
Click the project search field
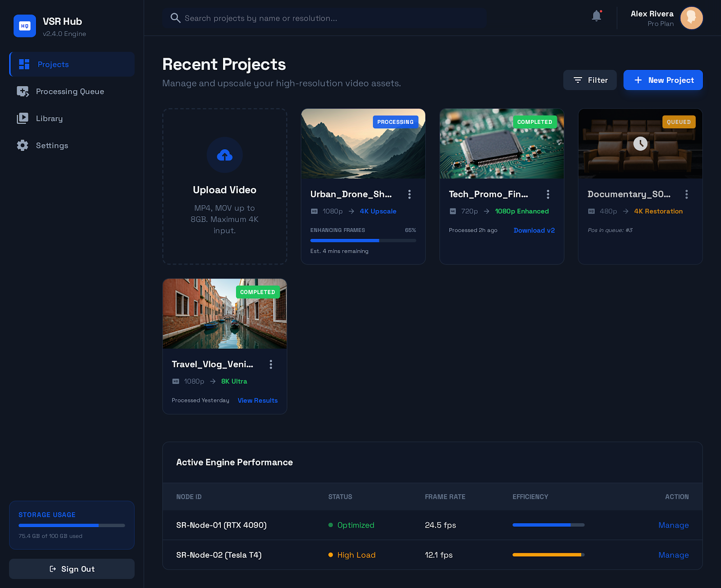tap(324, 18)
